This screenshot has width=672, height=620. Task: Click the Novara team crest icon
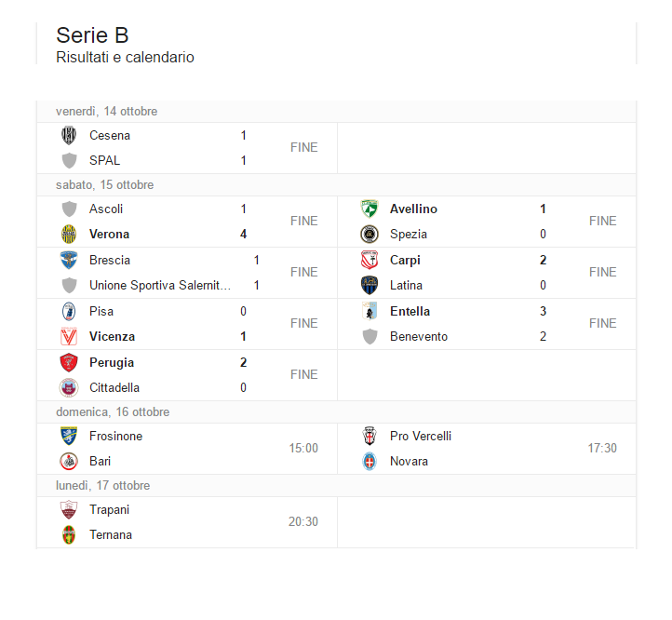[370, 461]
